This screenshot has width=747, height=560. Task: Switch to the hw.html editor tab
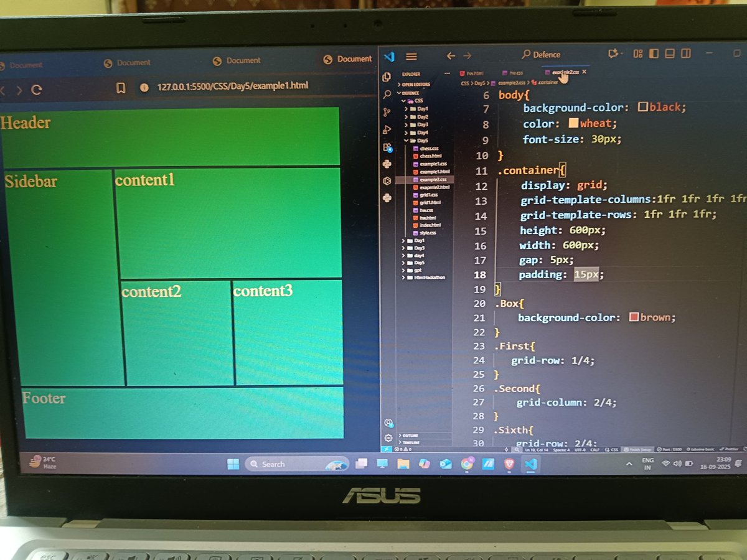(471, 73)
